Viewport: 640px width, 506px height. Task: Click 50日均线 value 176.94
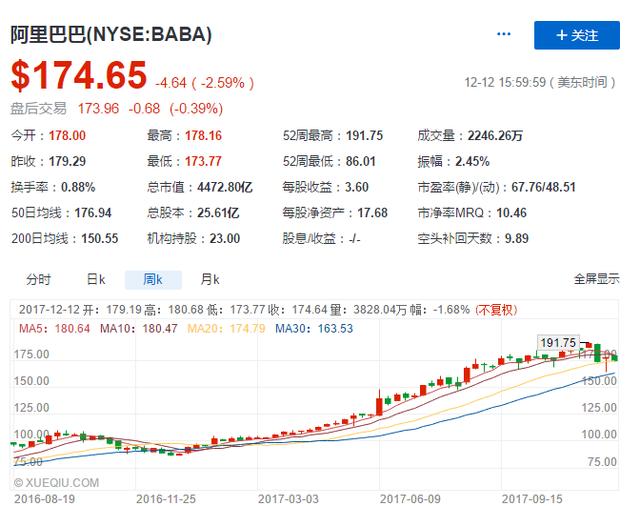(x=93, y=213)
